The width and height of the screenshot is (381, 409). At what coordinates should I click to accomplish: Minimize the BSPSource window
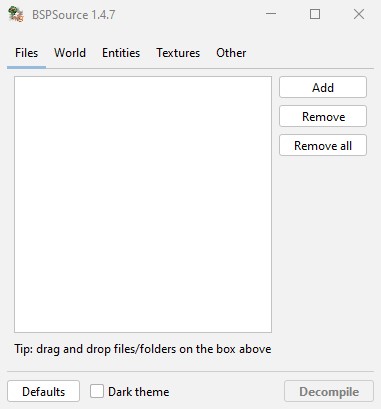(x=271, y=14)
